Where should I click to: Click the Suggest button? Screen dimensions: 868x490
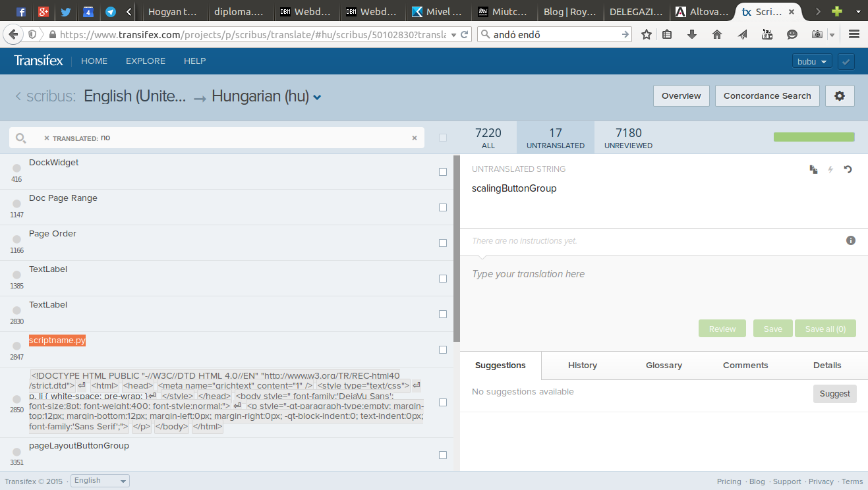click(834, 393)
